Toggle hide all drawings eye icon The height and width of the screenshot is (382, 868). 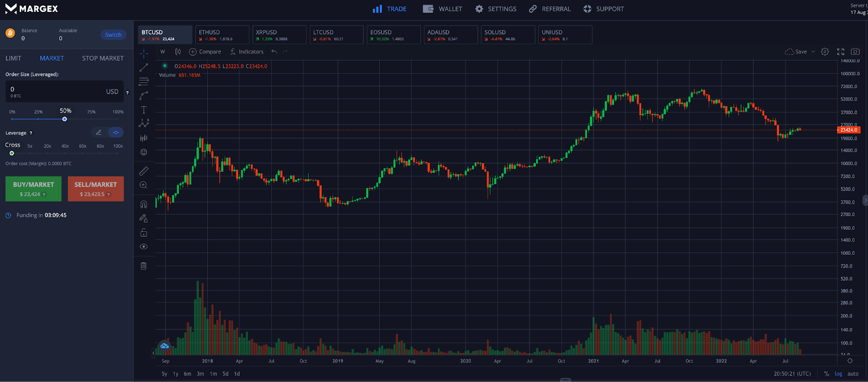tap(144, 247)
